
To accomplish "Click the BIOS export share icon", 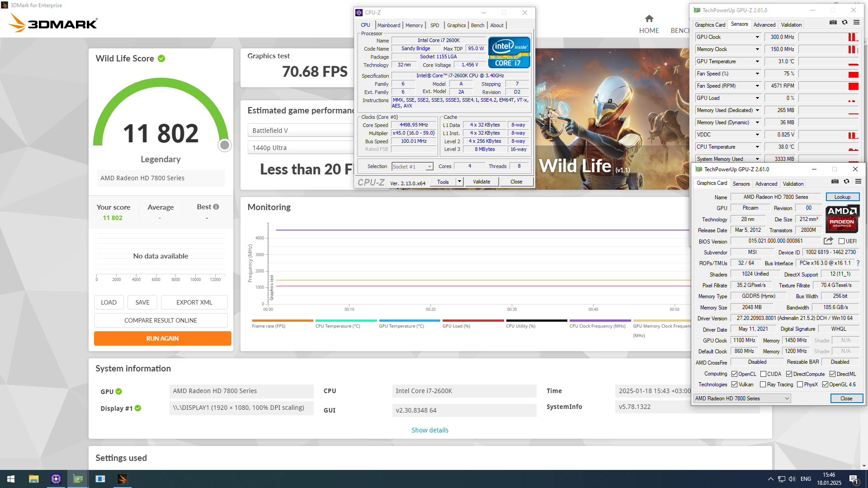I will (828, 241).
